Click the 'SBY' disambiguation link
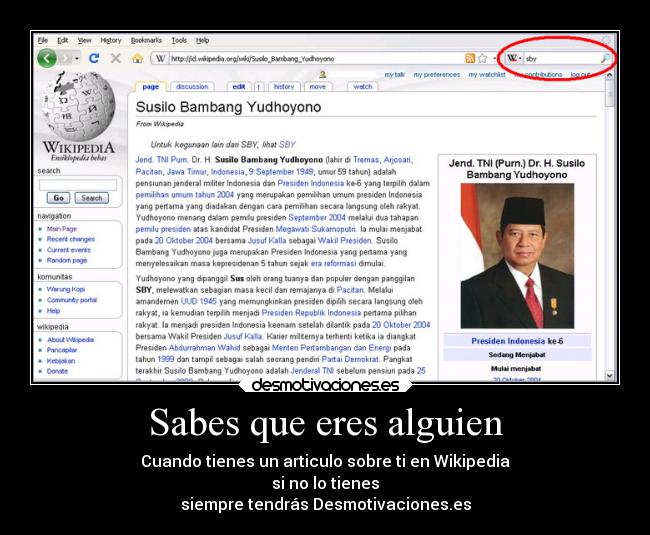 point(287,145)
